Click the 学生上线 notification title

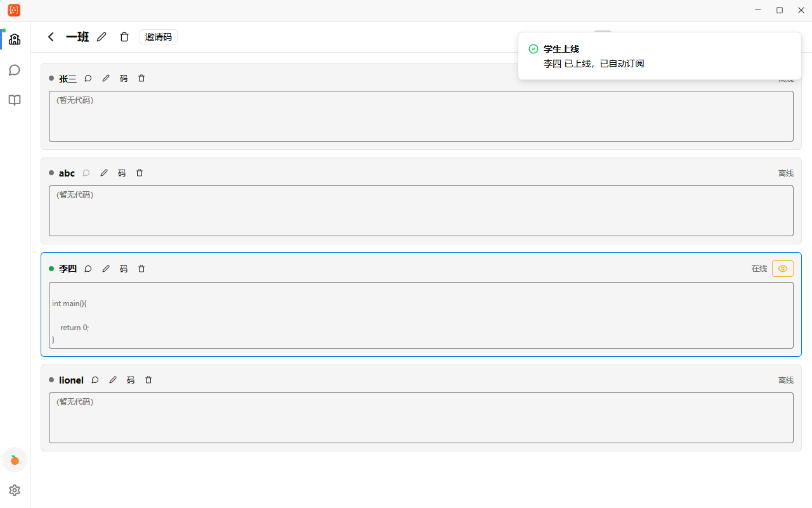pos(561,49)
